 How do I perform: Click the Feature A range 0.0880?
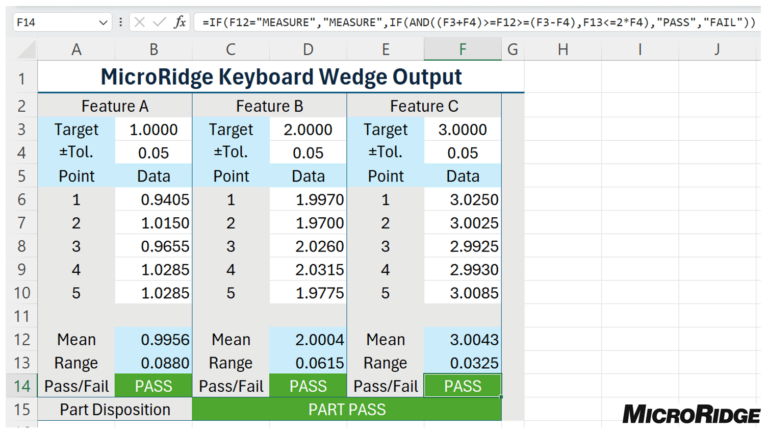coord(154,363)
